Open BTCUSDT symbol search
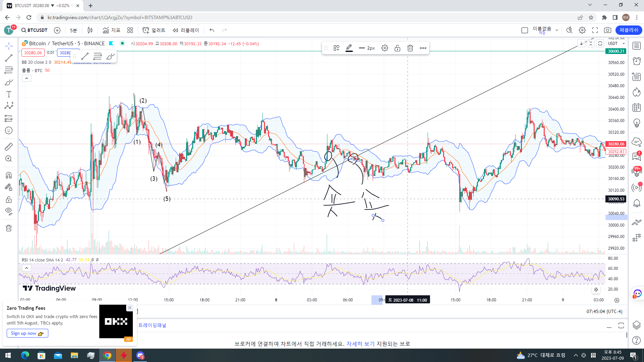644x362 pixels. [35, 30]
